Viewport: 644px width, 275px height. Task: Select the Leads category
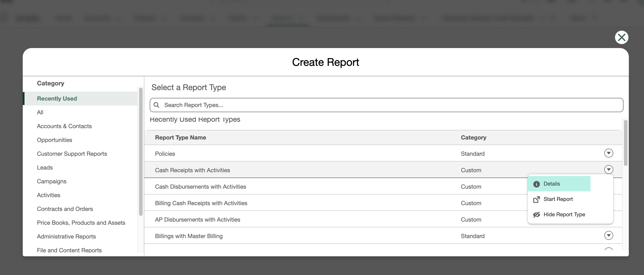tap(80, 168)
